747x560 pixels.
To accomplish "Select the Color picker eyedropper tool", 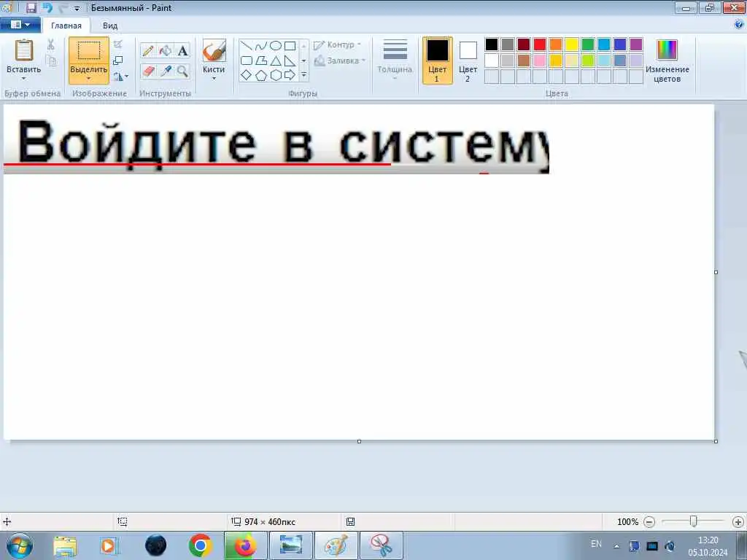I will [x=166, y=71].
